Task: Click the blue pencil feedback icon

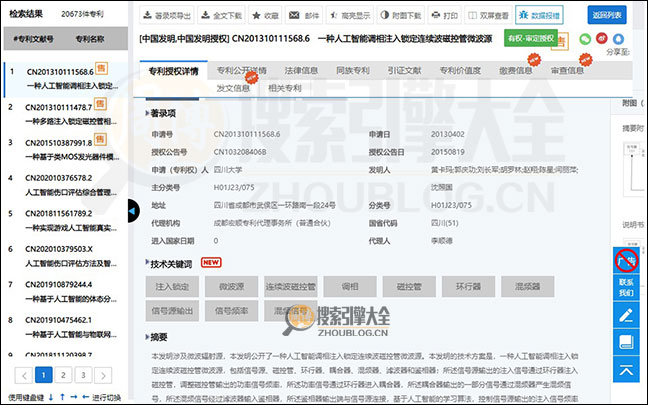Action: pos(626,315)
